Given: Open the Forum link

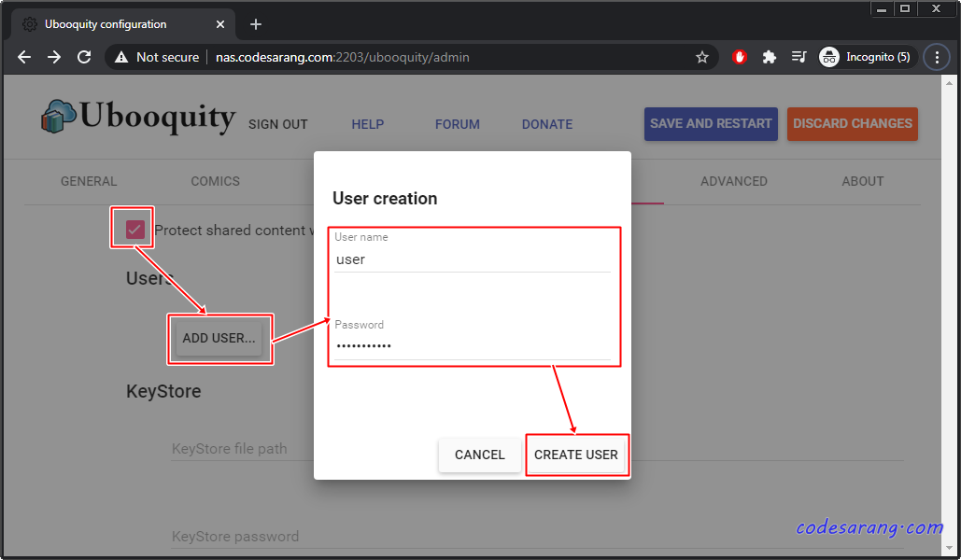Looking at the screenshot, I should pyautogui.click(x=458, y=124).
